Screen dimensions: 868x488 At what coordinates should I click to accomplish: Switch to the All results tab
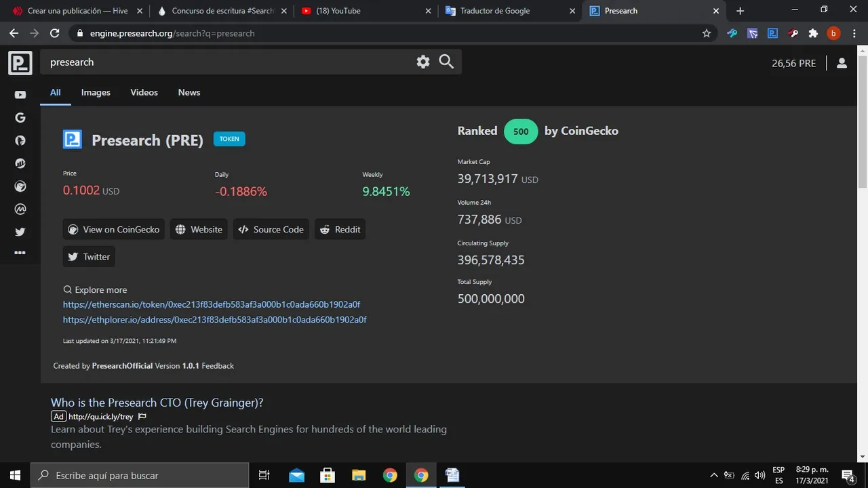56,92
